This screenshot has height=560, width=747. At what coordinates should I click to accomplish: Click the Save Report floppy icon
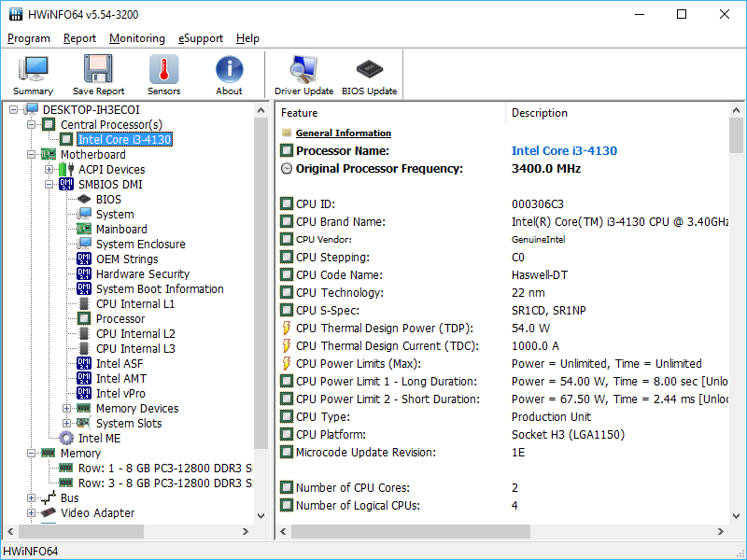click(98, 69)
